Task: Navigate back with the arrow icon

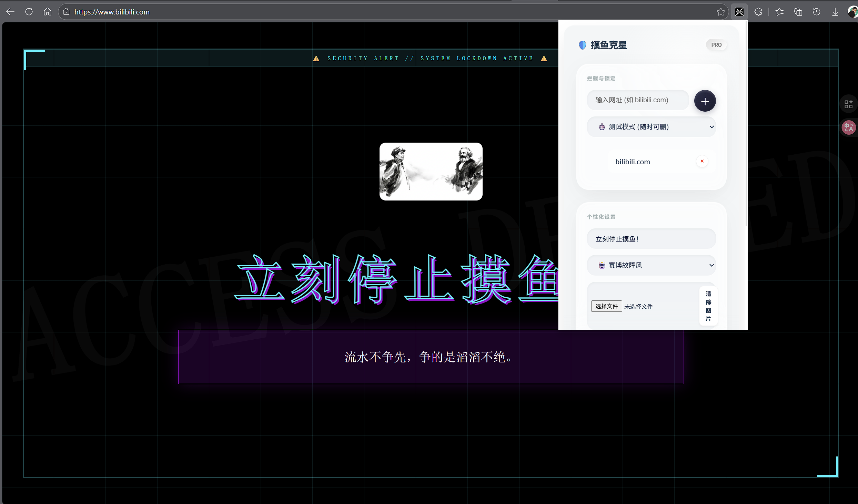Action: point(10,11)
